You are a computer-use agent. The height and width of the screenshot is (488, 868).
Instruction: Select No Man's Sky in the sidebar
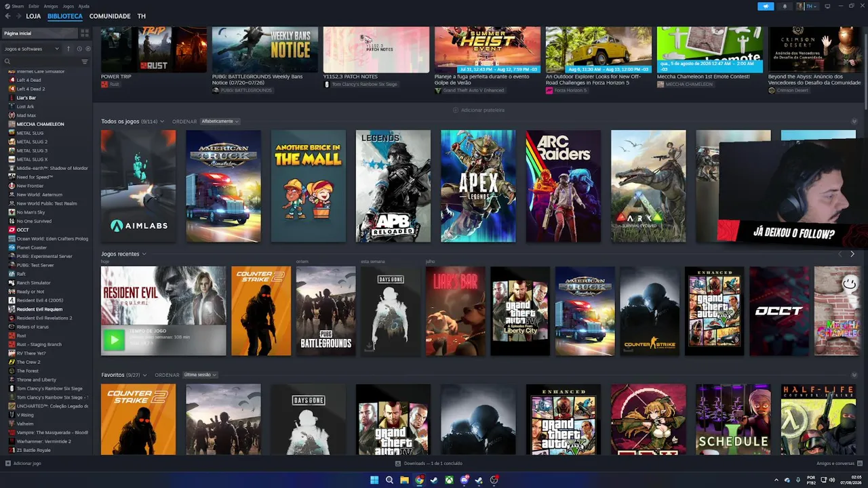click(x=31, y=212)
